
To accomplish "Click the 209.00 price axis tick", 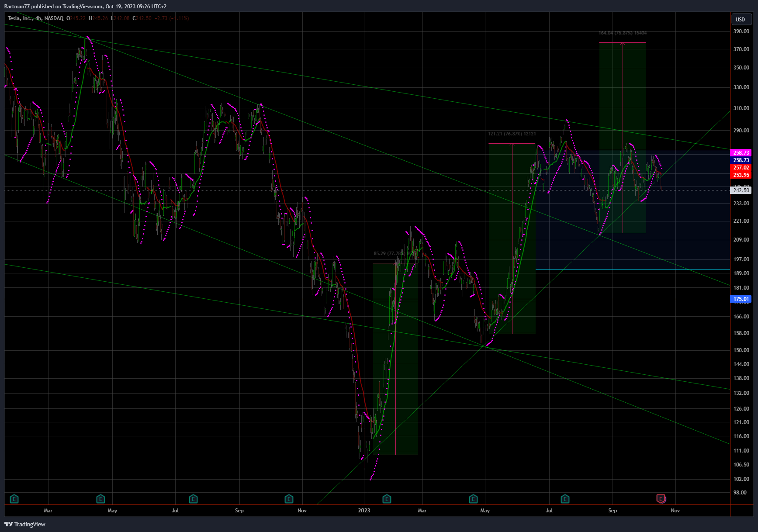I will 741,240.
